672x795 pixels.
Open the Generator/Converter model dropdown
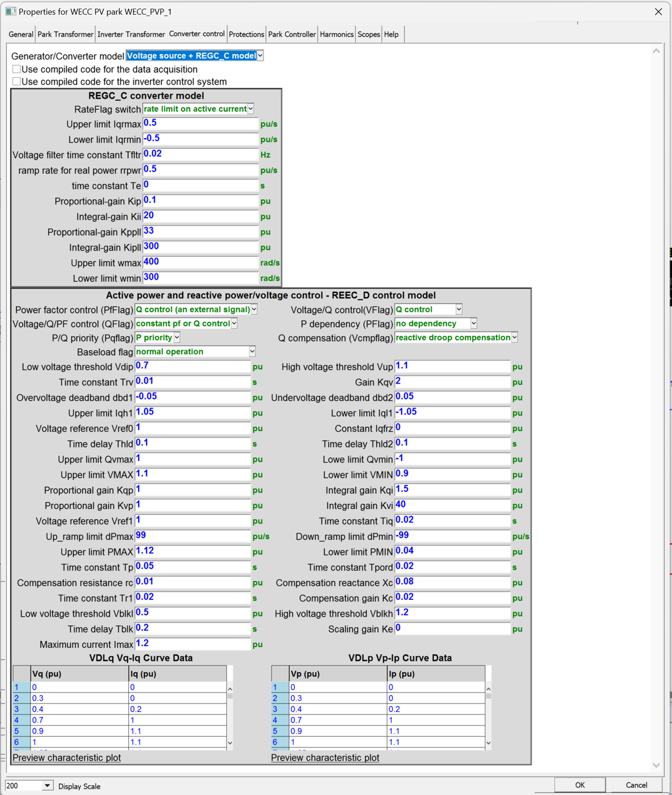tap(261, 56)
